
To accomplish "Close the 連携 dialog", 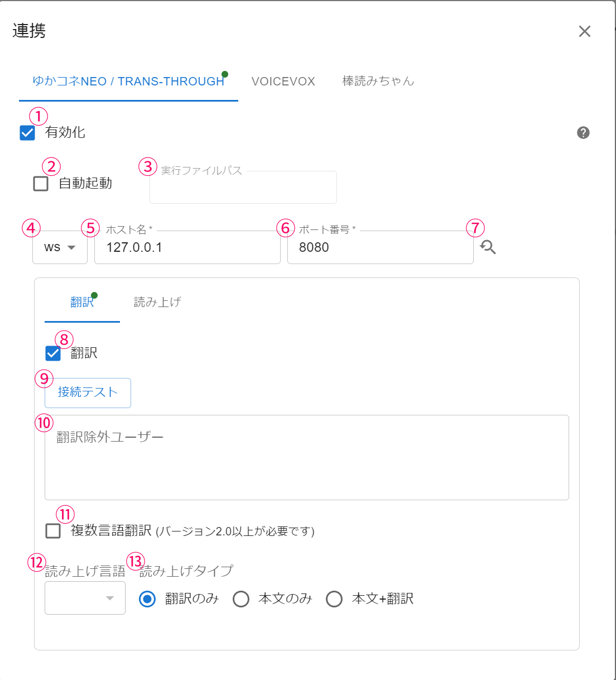I will (584, 31).
